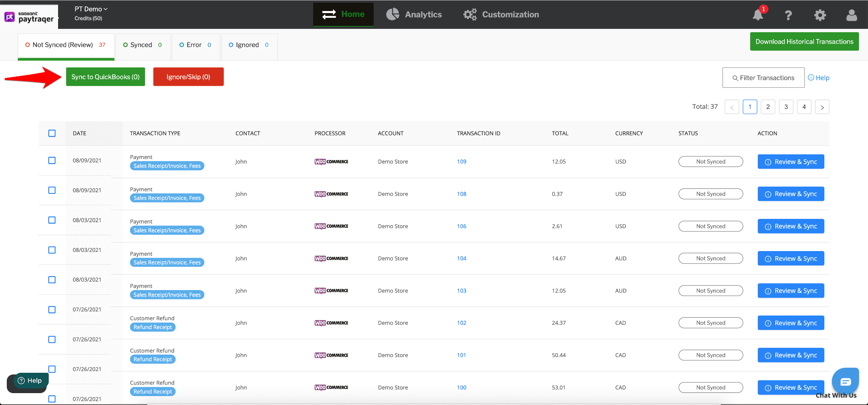Click the WooCommerce logo for transaction 101
868x405 pixels.
[331, 355]
